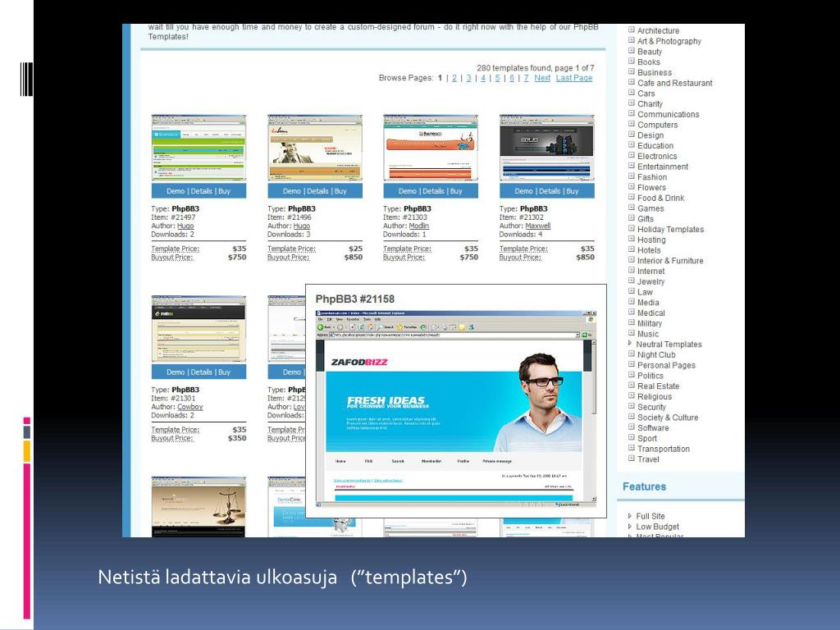
Task: Expand the Medical category plus icon
Action: coord(631,313)
